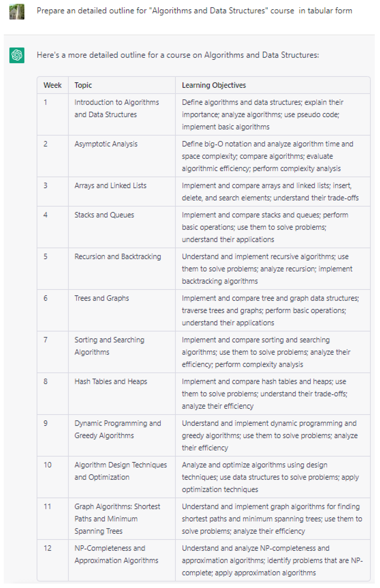Click the Recursion and Backtracking topic cell
Screen dimensions: 380x588
click(117, 257)
